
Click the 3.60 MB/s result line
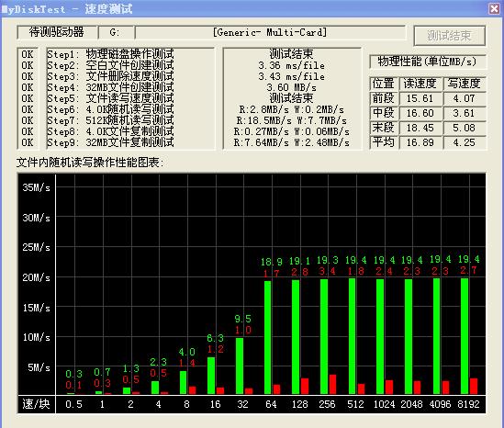point(291,87)
